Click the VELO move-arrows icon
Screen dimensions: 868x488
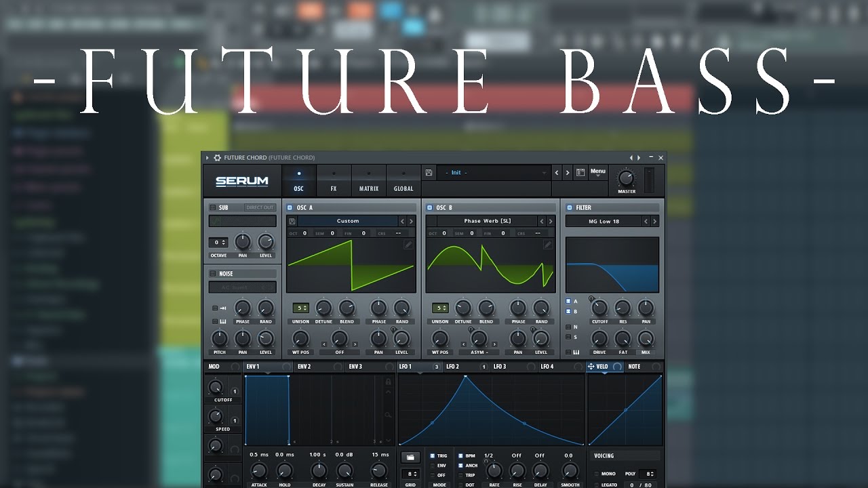pyautogui.click(x=591, y=367)
